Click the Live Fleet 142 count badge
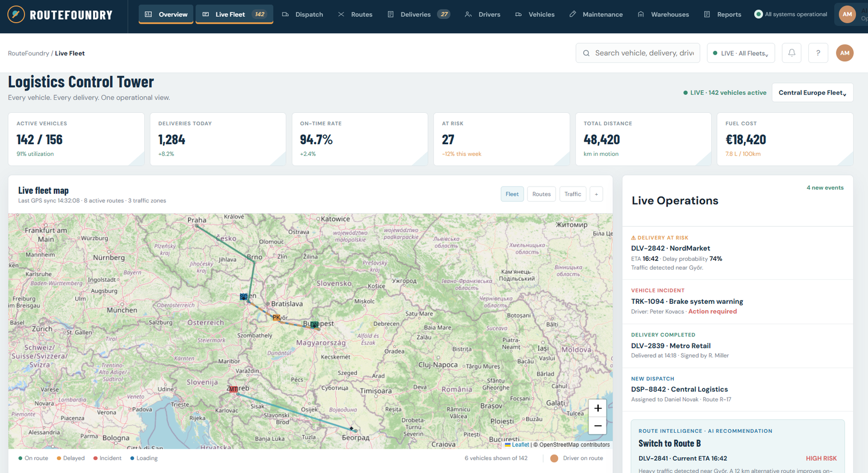 pos(260,14)
